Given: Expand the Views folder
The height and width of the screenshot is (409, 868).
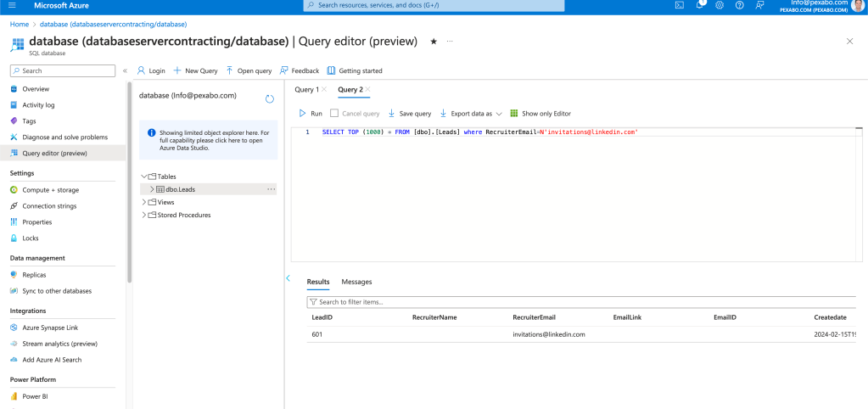Looking at the screenshot, I should [144, 202].
